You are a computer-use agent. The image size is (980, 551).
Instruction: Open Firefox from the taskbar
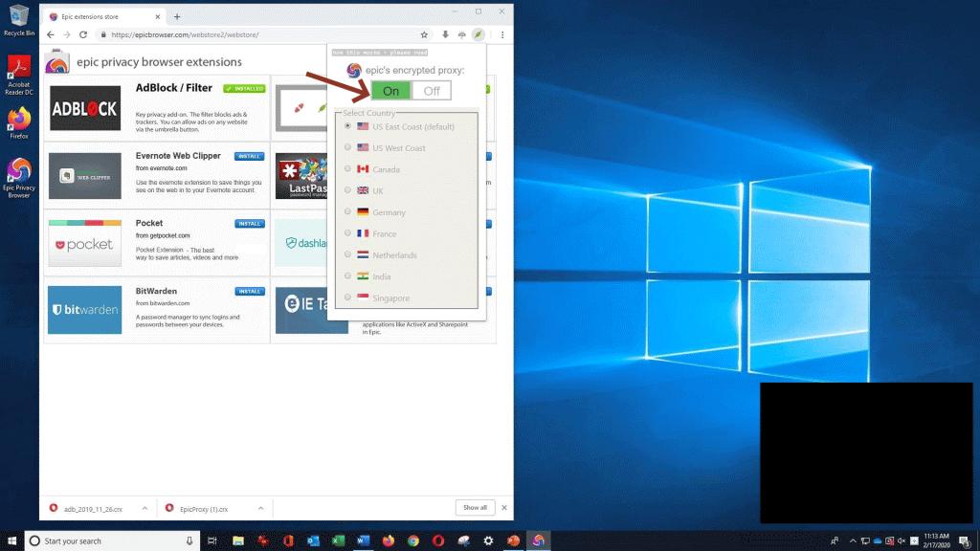[x=389, y=541]
